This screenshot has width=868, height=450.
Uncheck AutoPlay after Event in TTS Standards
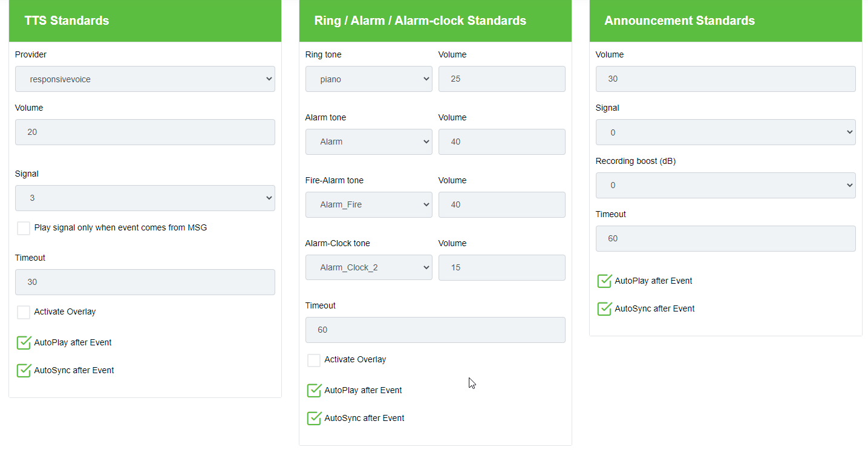point(24,343)
